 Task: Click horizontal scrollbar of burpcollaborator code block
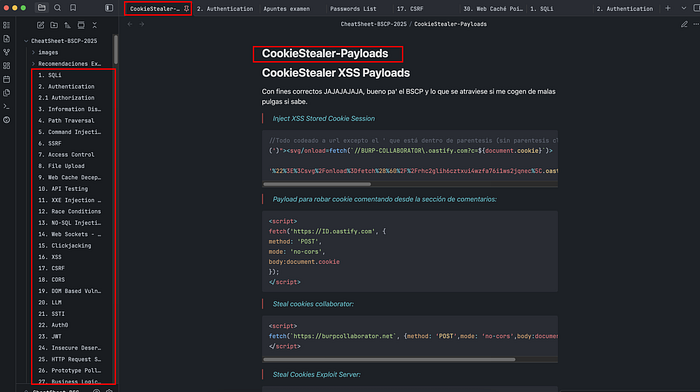tap(389, 359)
